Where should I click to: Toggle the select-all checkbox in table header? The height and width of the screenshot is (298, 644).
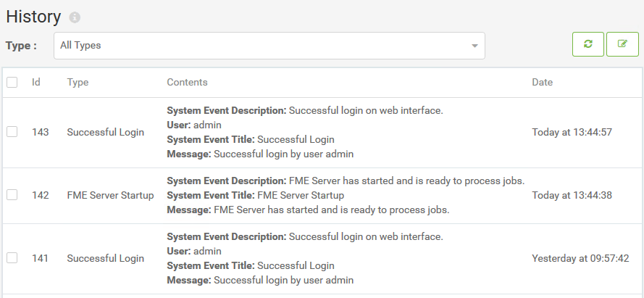12,82
